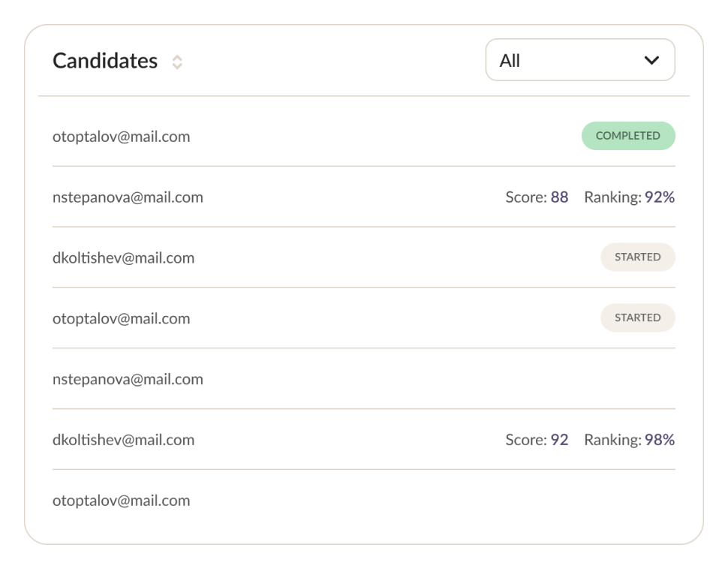
Task: Click the STARTED badge for dkoltishev@mail.com
Action: (637, 257)
